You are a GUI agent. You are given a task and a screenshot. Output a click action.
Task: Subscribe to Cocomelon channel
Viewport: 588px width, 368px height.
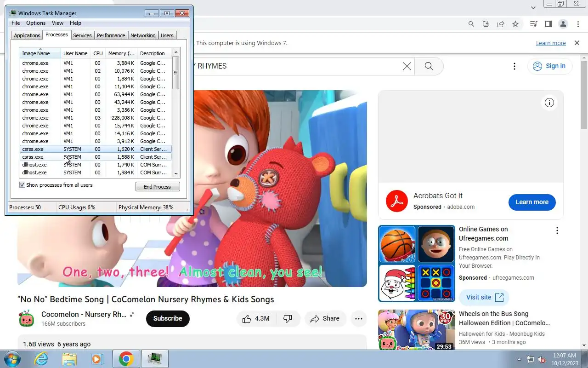(x=168, y=318)
